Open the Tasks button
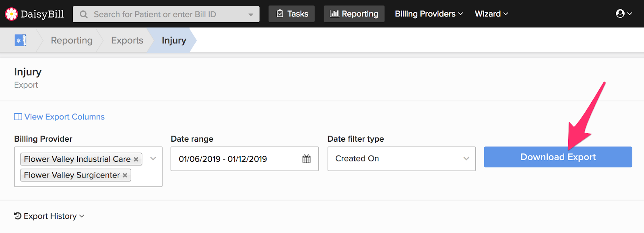Viewport: 644px width, 233px height. point(292,14)
